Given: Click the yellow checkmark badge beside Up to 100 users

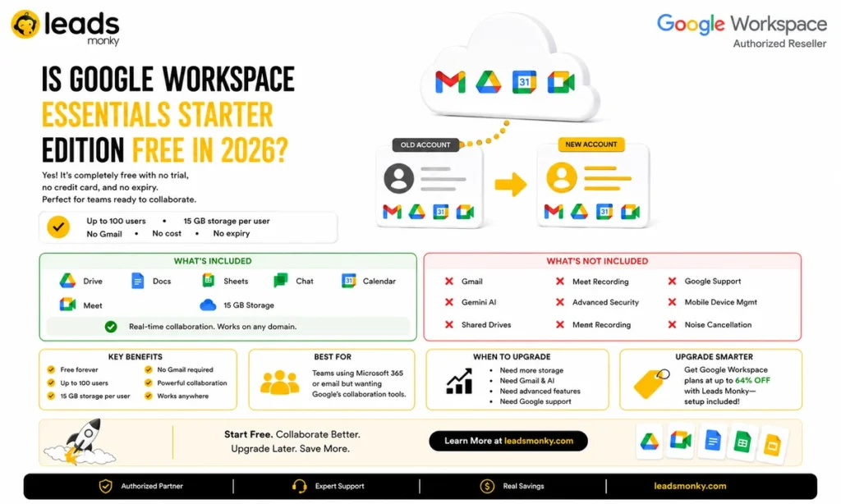Looking at the screenshot, I should [58, 227].
